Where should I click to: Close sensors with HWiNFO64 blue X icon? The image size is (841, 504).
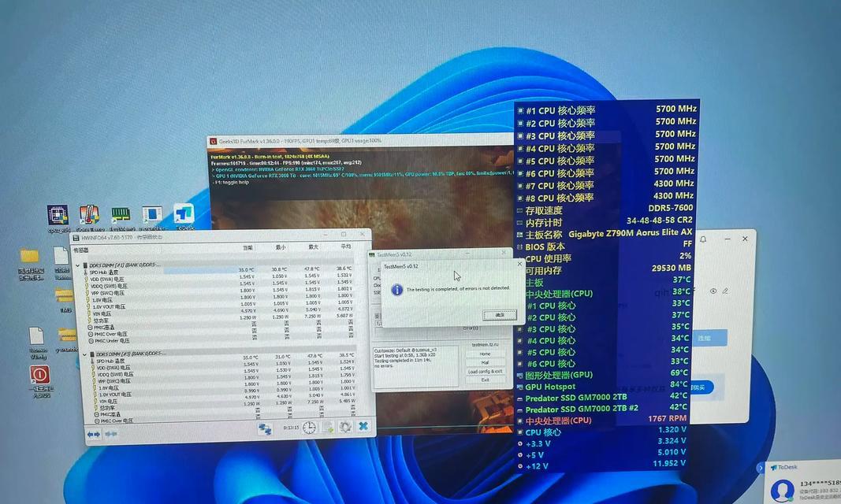coord(363,426)
